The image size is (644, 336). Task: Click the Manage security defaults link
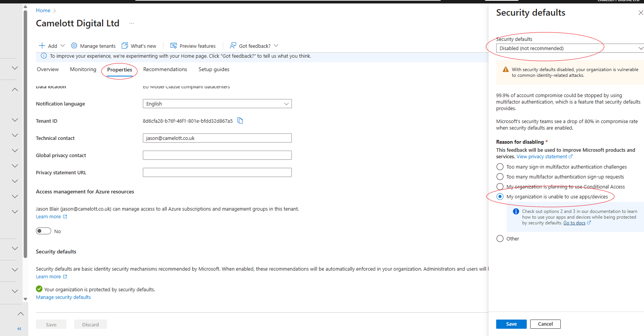tap(63, 297)
